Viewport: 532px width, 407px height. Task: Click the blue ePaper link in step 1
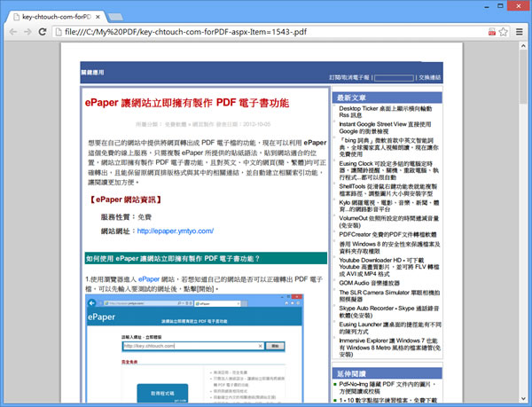149,279
